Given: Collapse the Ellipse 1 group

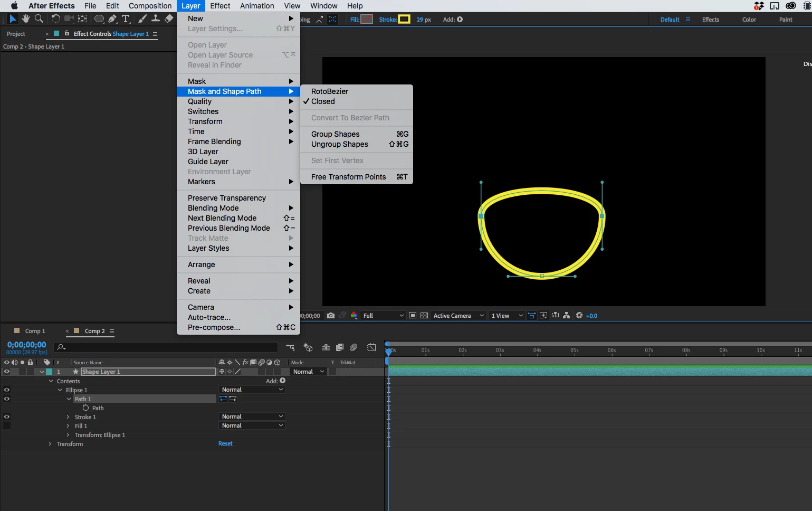Looking at the screenshot, I should tap(60, 390).
